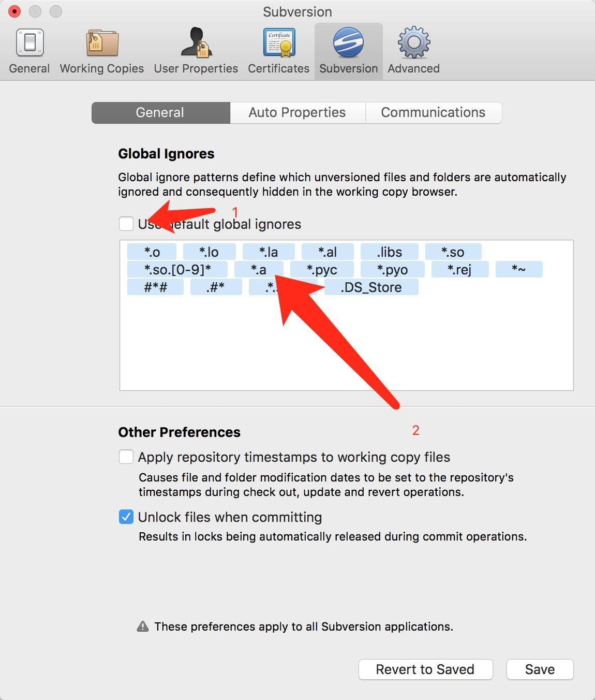The width and height of the screenshot is (595, 700).
Task: Select the *.a ignore token
Action: (x=259, y=269)
